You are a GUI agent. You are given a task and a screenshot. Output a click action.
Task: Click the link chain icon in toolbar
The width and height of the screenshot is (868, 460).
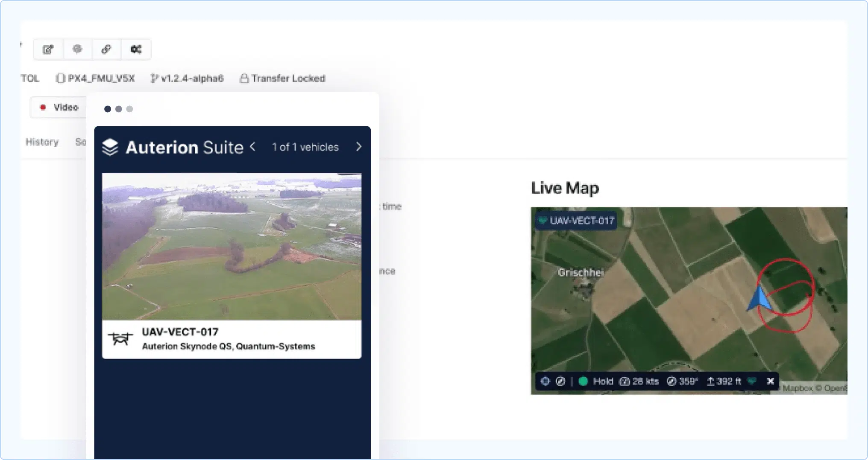pyautogui.click(x=106, y=49)
